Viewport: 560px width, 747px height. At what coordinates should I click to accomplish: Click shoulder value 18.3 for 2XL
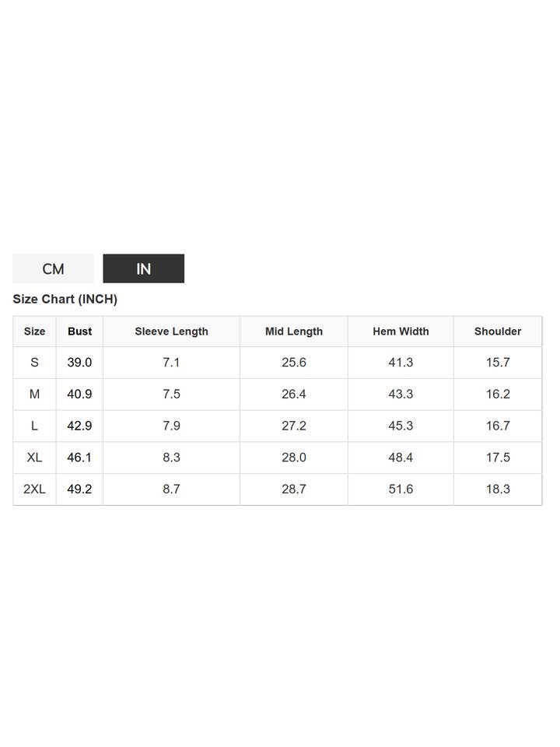tap(498, 489)
